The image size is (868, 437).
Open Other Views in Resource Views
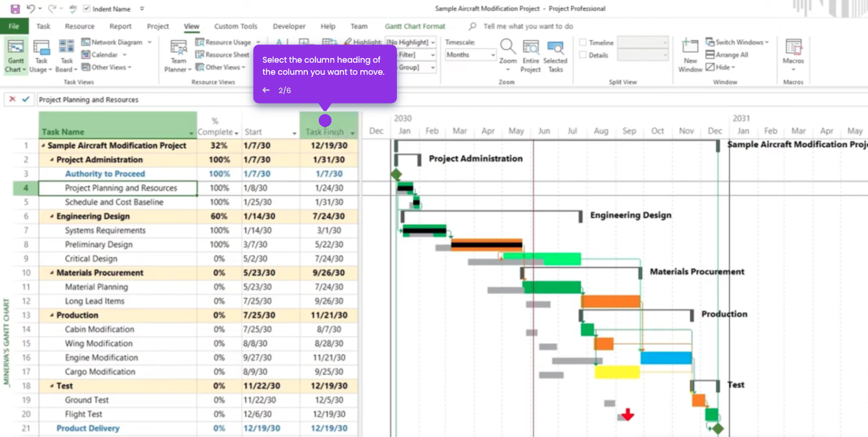[221, 67]
